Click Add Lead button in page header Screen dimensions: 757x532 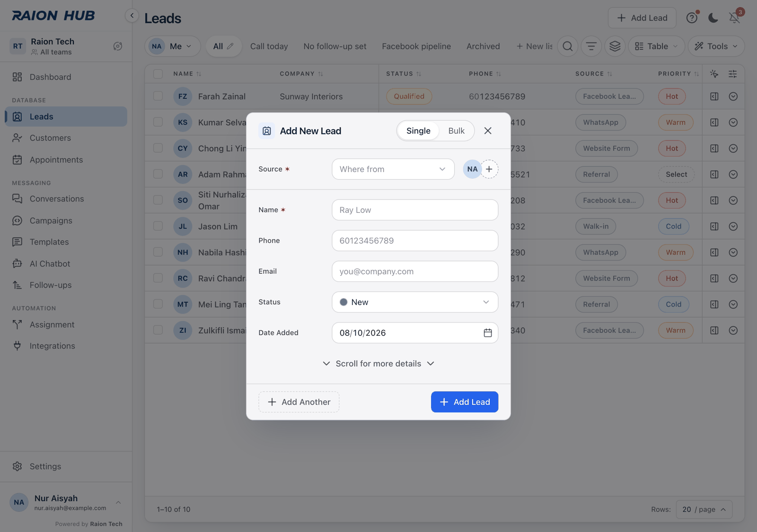(x=642, y=18)
